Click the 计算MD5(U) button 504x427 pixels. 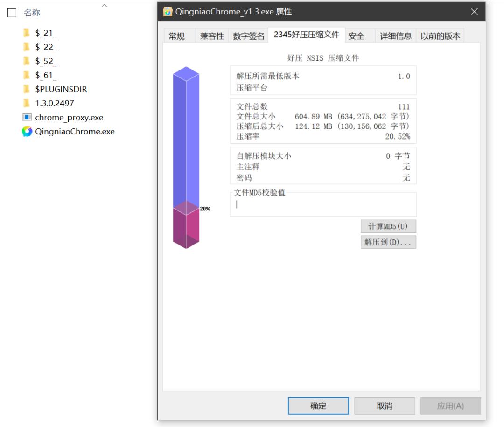[x=388, y=226]
